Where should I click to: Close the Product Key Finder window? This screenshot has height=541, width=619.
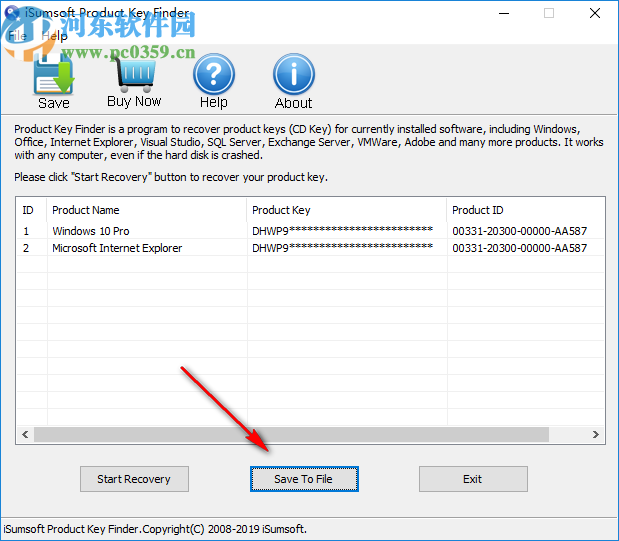595,13
